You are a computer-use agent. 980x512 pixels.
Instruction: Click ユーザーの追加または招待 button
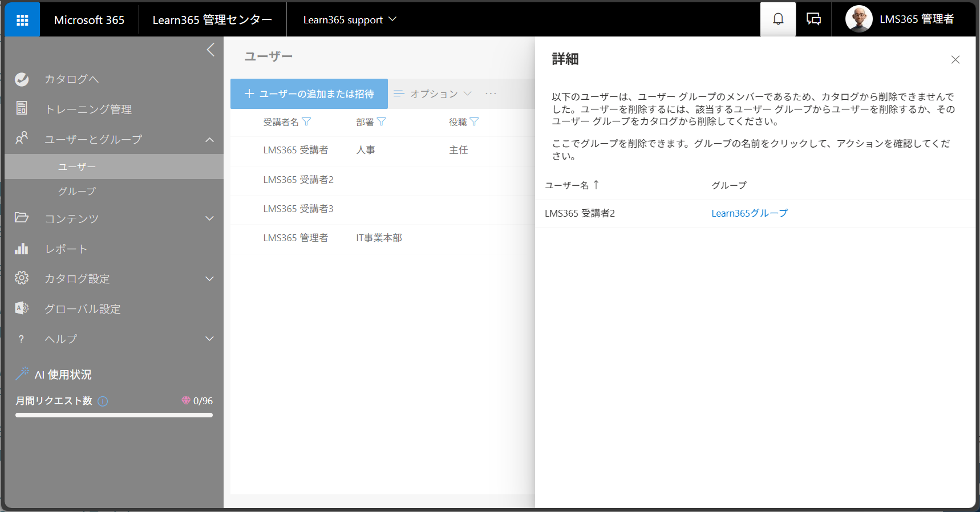[x=309, y=94]
